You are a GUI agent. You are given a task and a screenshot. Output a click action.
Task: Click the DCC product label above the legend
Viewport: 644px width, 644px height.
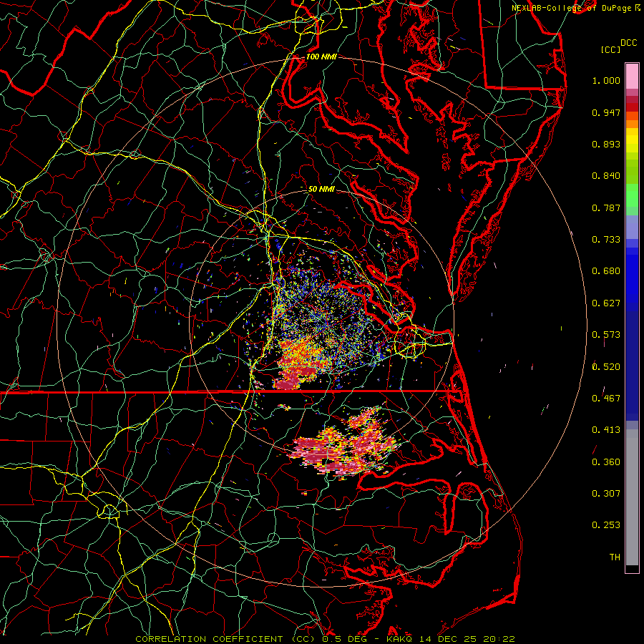(628, 43)
